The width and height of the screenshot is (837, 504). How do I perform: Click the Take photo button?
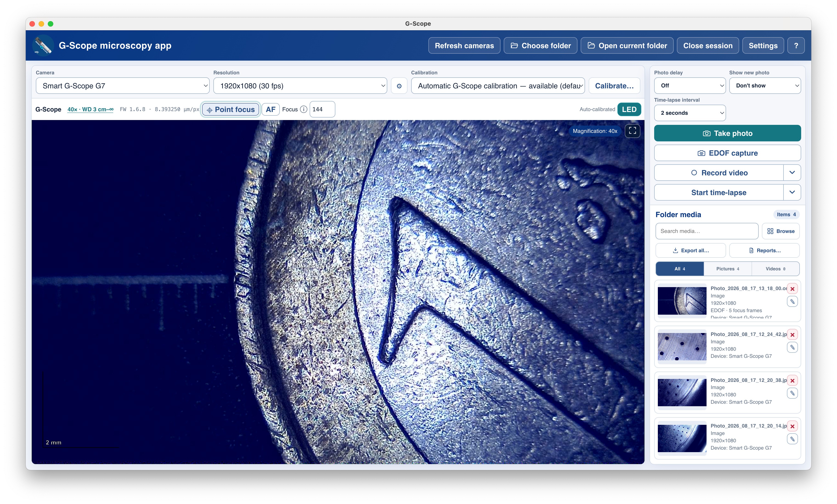point(727,133)
